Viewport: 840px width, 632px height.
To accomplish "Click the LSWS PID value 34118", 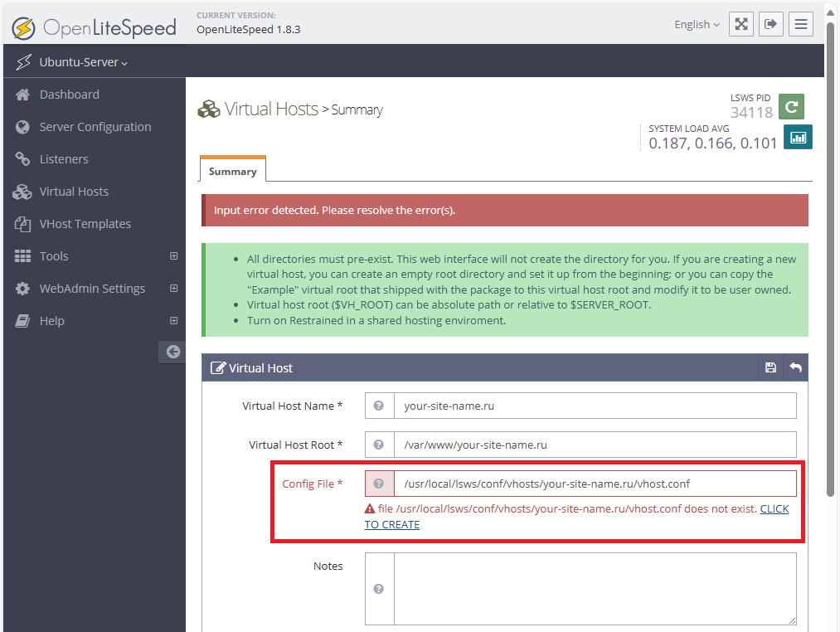I will [x=751, y=113].
